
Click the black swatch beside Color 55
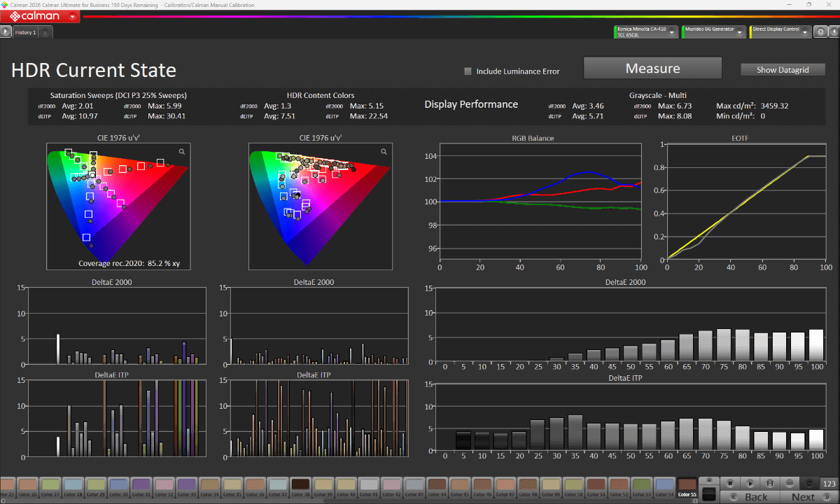point(709,494)
